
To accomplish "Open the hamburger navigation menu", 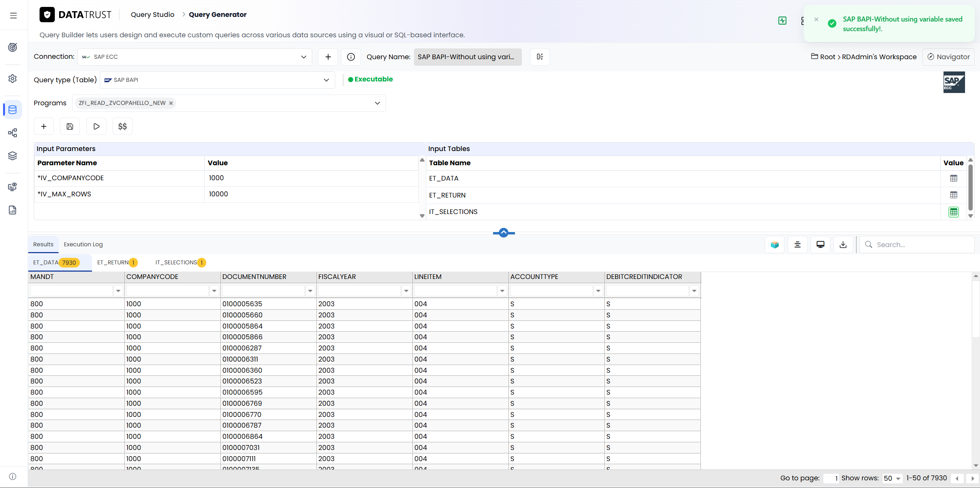I will click(13, 15).
